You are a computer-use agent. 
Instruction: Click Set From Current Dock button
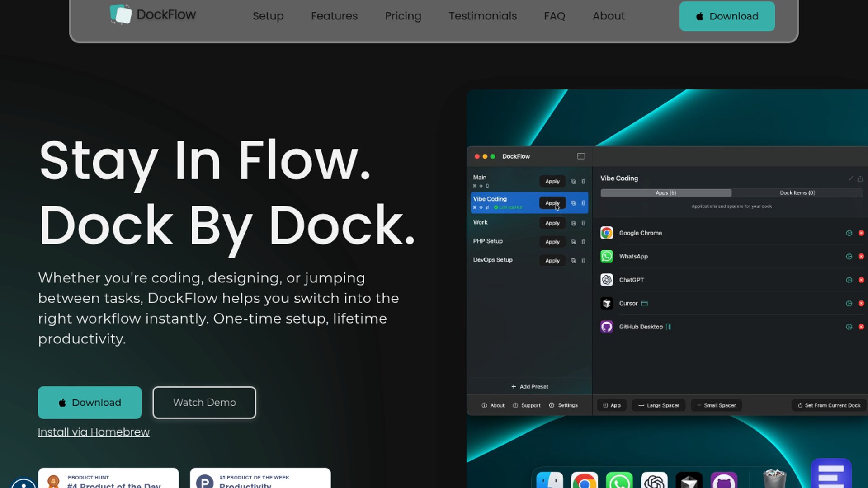click(829, 405)
